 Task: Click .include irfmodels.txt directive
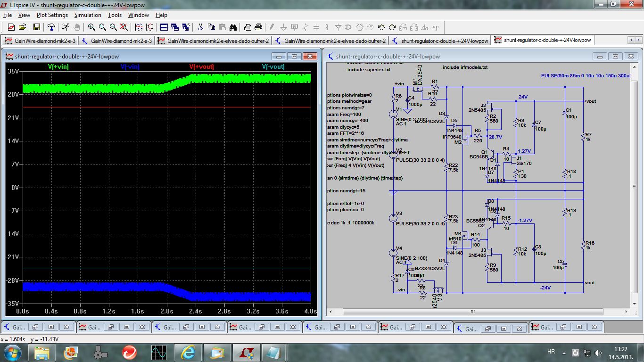pyautogui.click(x=464, y=67)
